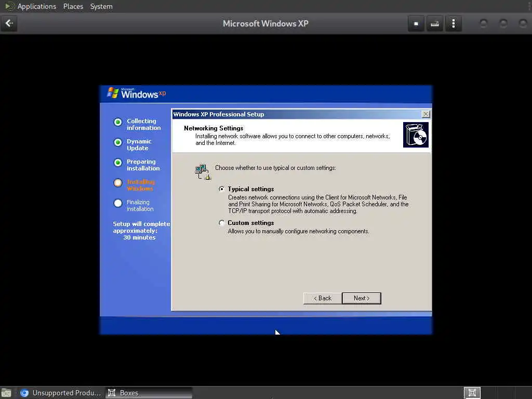Screen dimensions: 532x399
Task: Open the keyboard shortcuts icon in Boxes header
Action: point(435,24)
